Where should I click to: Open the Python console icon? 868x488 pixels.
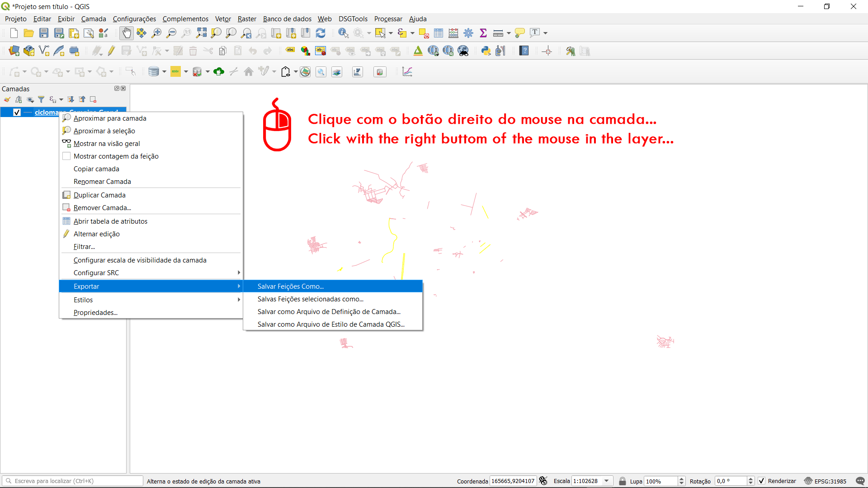tap(486, 51)
